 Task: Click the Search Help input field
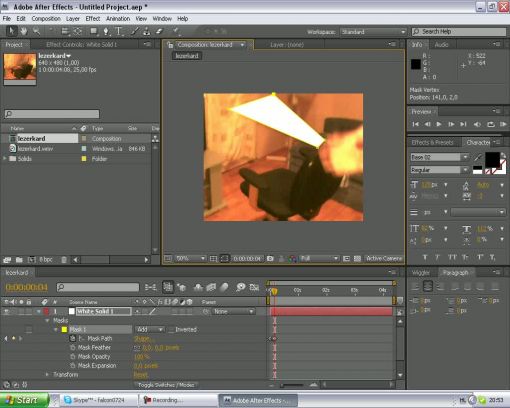coord(459,32)
